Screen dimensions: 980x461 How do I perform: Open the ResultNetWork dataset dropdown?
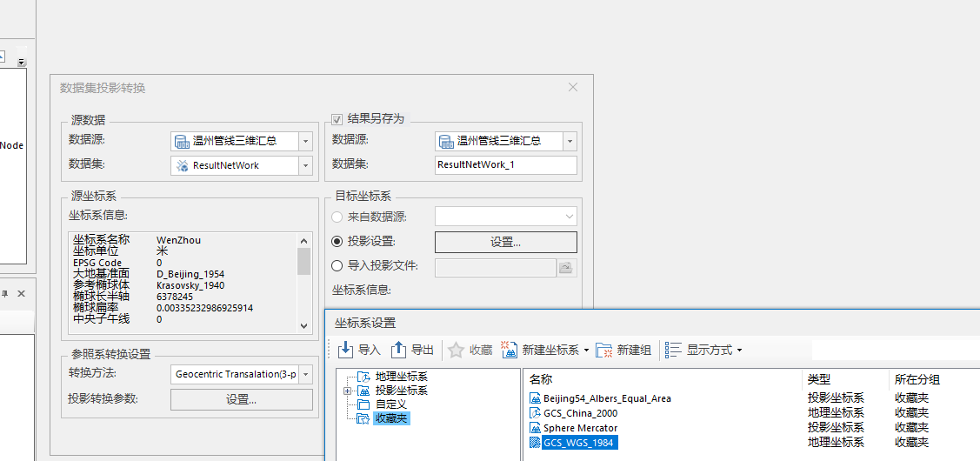tap(305, 166)
